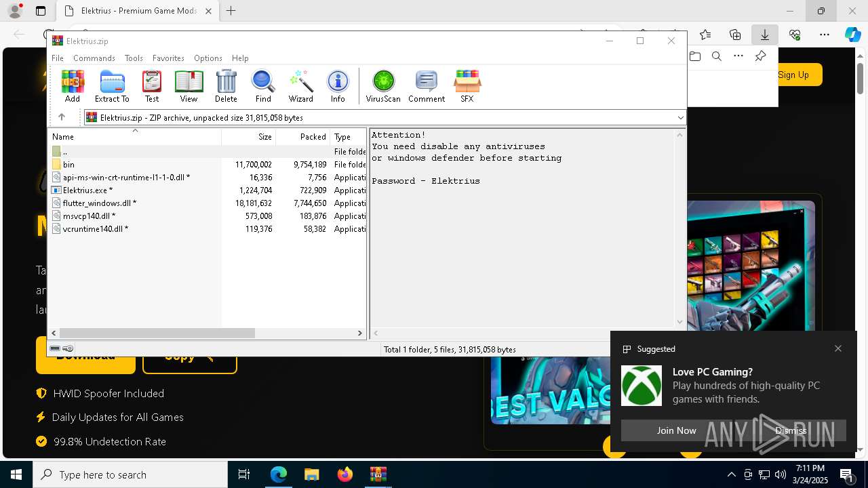Sort files by Packed column header
868x488 pixels.
[303, 136]
